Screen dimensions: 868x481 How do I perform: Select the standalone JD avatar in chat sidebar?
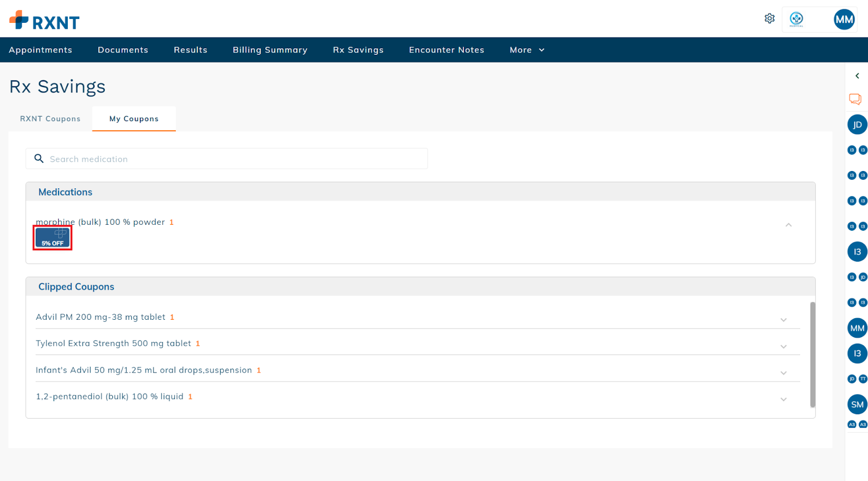[857, 125]
